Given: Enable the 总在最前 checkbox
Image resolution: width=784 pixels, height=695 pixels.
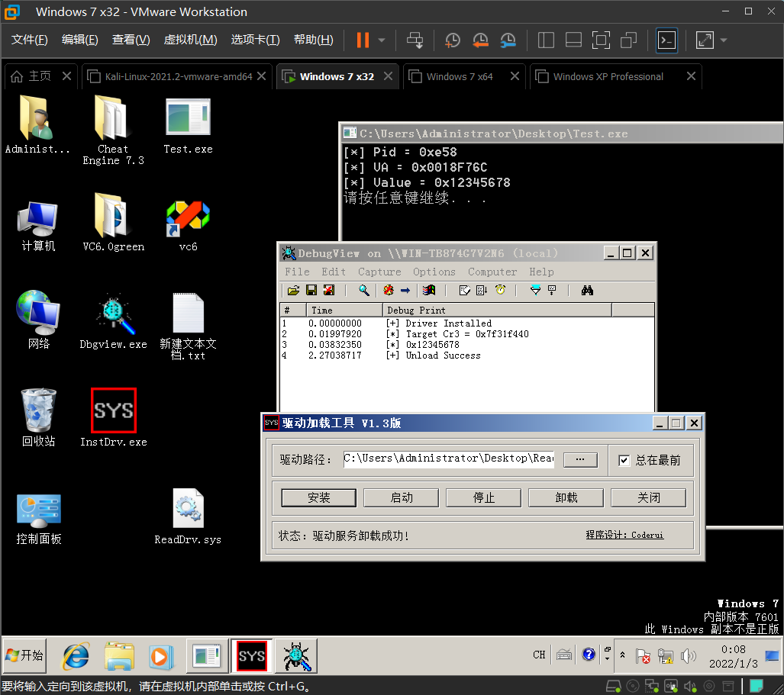Looking at the screenshot, I should tap(624, 459).
